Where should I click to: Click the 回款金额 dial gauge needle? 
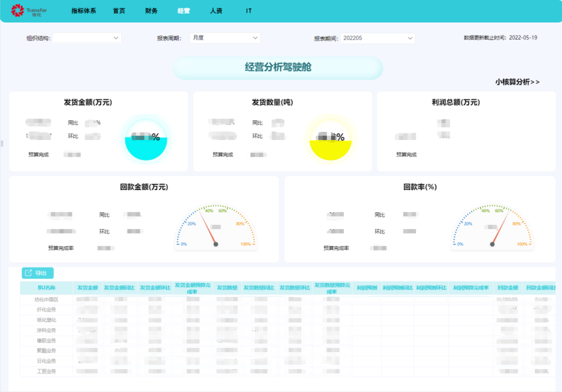pos(208,227)
